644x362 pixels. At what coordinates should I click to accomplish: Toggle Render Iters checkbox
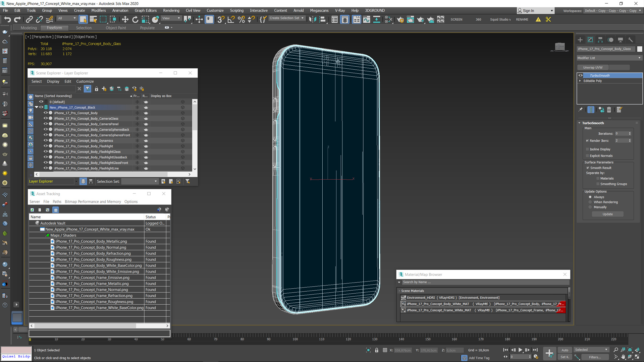587,141
